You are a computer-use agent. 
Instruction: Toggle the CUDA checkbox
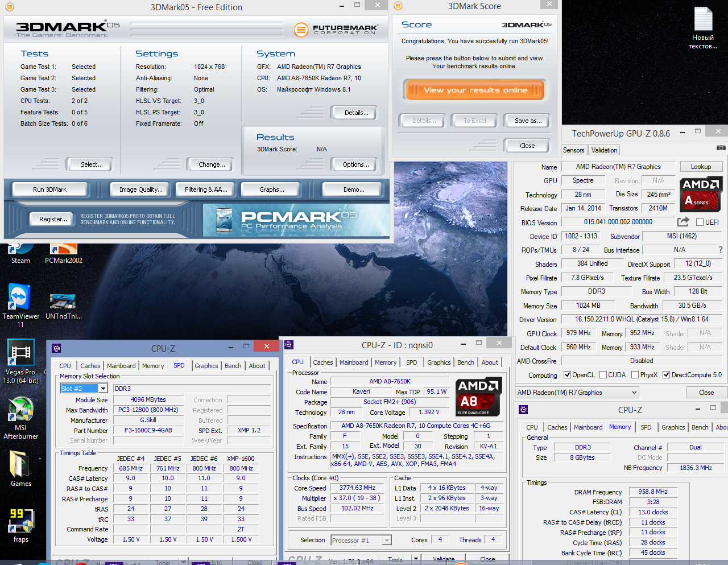(x=602, y=375)
